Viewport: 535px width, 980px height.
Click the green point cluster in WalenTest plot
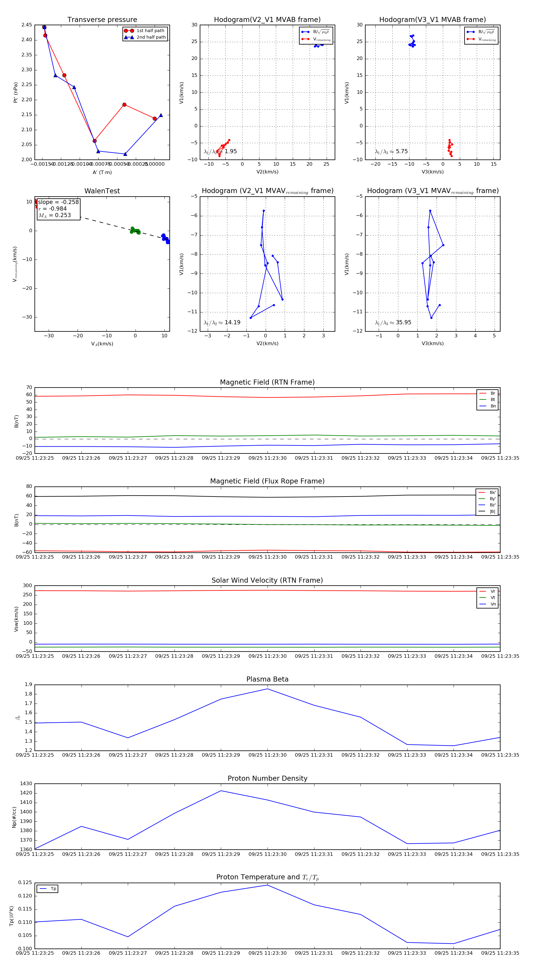[x=135, y=230]
